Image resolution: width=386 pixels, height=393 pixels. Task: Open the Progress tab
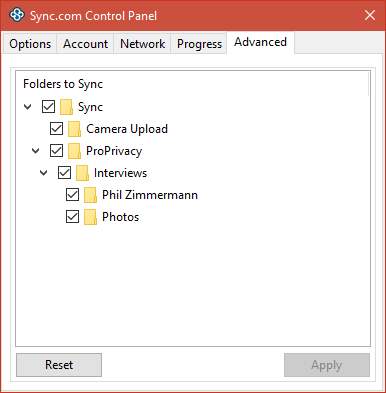pyautogui.click(x=199, y=44)
